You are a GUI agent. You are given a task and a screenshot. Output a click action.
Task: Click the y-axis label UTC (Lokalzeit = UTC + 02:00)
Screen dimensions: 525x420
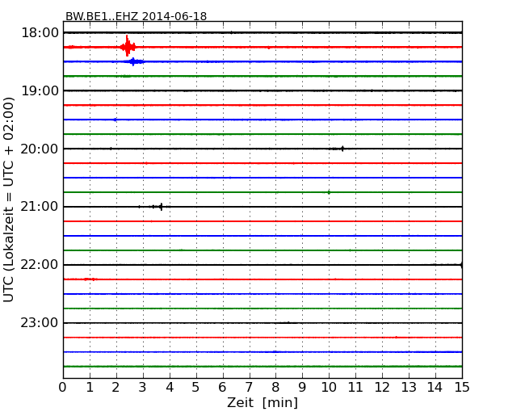tap(9, 199)
